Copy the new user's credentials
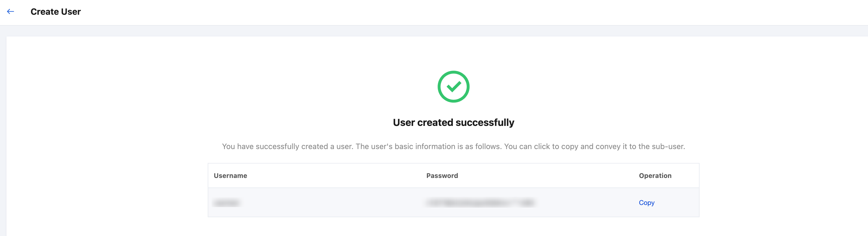 646,203
